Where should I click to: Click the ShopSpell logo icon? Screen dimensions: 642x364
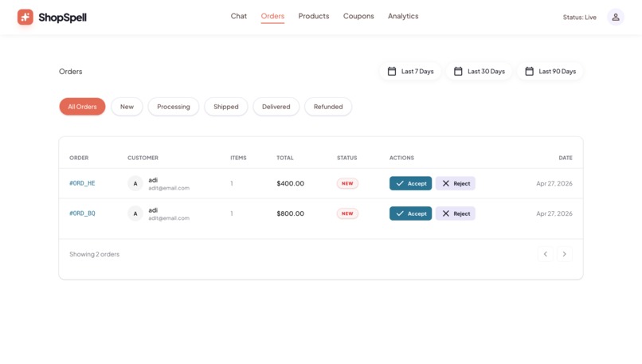tap(25, 18)
